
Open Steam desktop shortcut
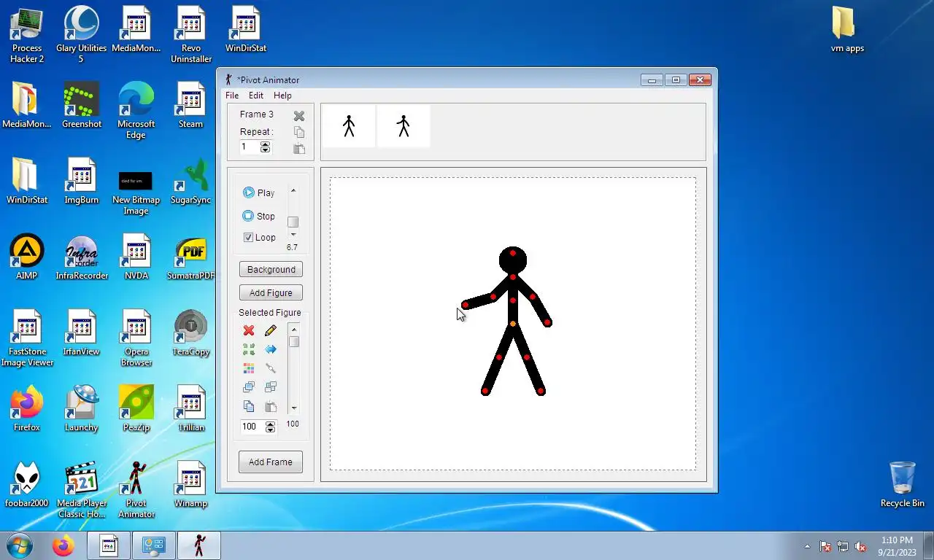point(190,105)
